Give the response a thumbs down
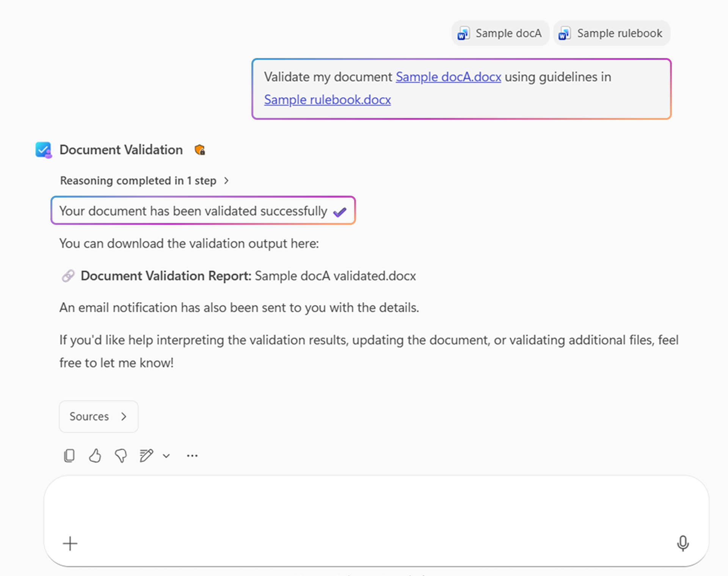The width and height of the screenshot is (728, 576). (121, 455)
